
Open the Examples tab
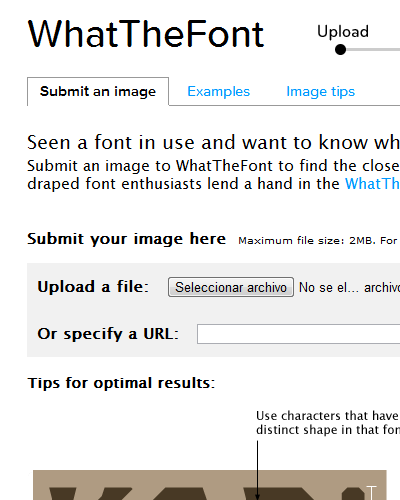[x=218, y=91]
